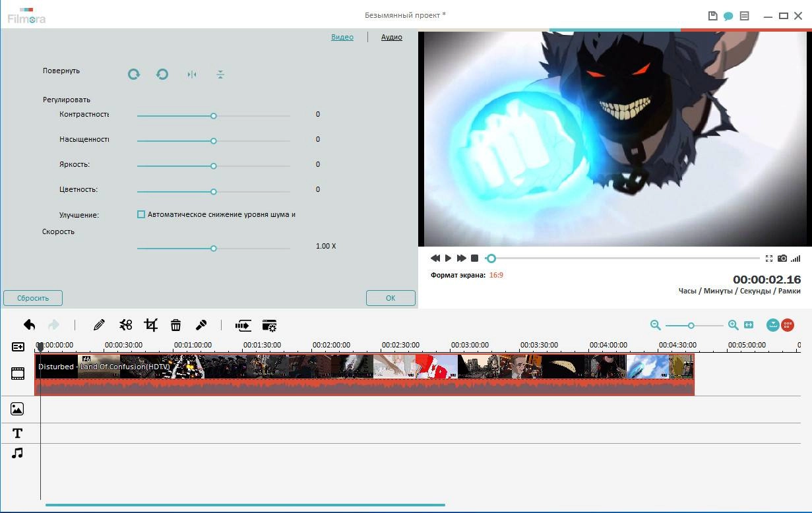Fast forward the preview playback
The height and width of the screenshot is (513, 812).
[x=462, y=258]
